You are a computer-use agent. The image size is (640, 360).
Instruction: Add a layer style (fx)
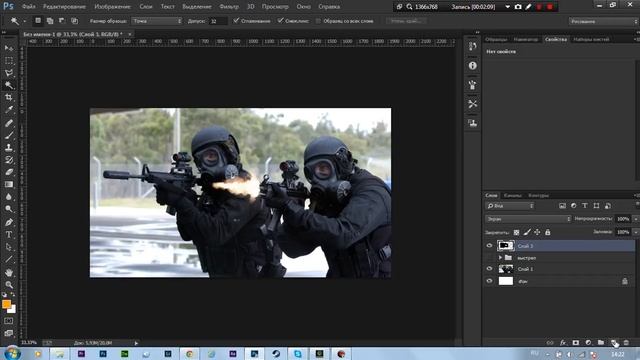(x=563, y=342)
